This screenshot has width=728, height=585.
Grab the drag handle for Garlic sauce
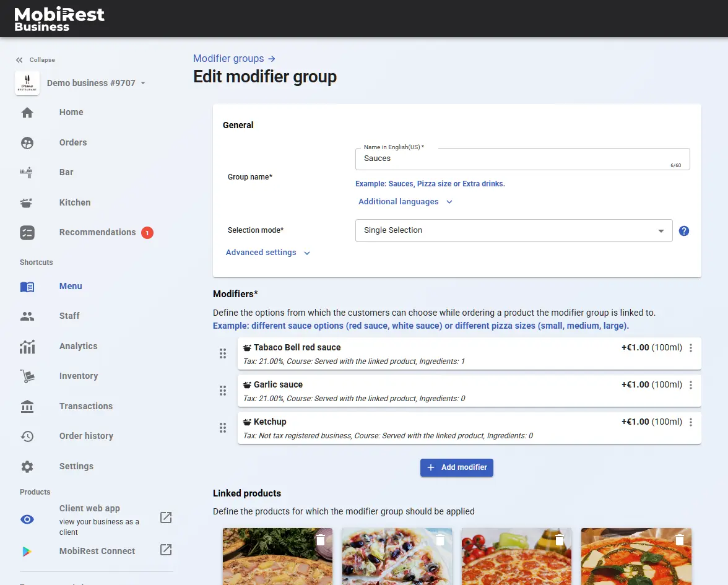[x=223, y=391]
